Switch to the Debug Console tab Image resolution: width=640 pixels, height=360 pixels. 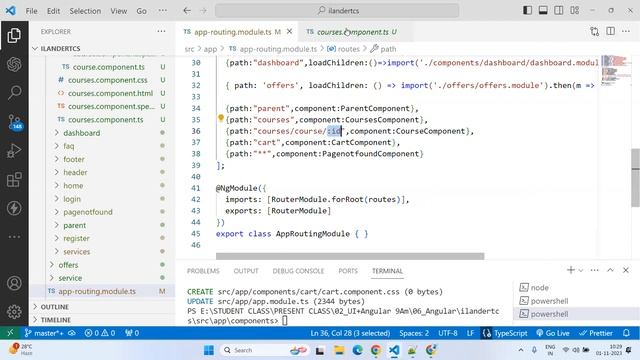pos(298,271)
